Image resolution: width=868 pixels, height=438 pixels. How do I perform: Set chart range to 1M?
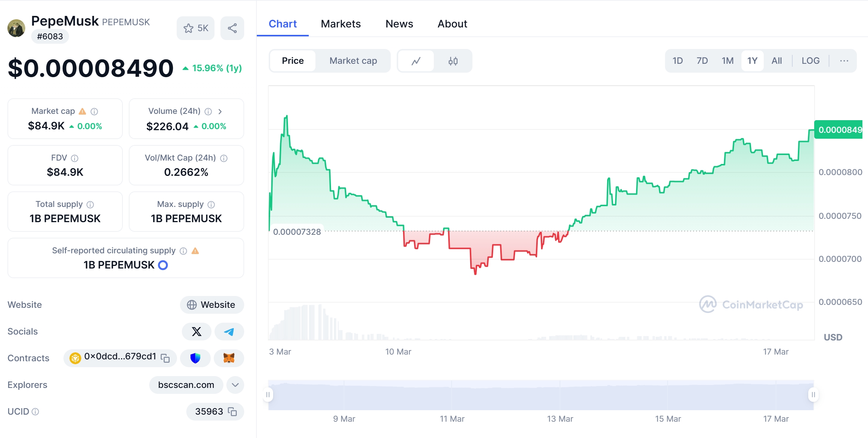727,61
